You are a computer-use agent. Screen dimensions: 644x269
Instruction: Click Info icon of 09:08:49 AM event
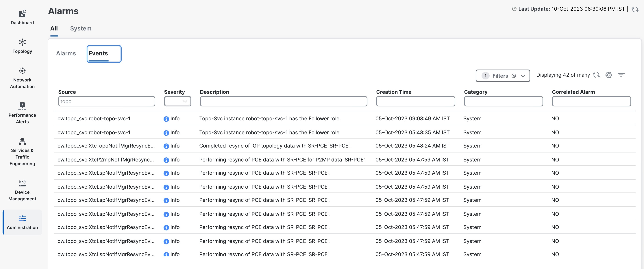coord(166,119)
